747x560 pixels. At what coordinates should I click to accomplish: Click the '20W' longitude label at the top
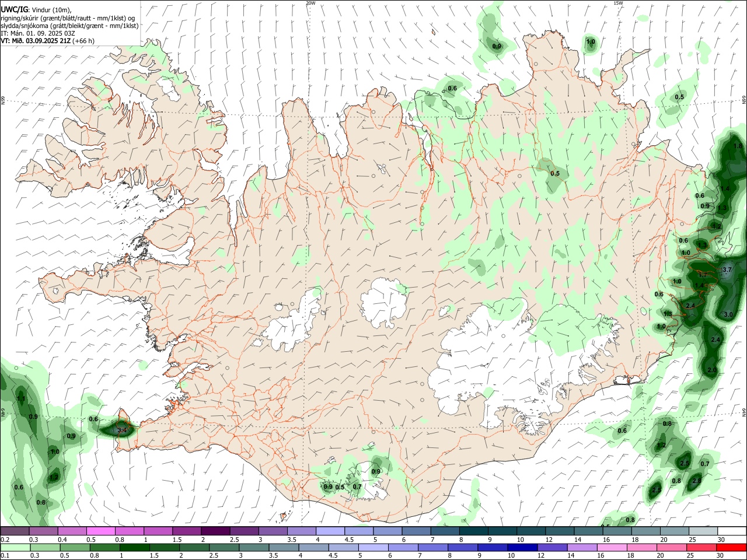click(310, 3)
